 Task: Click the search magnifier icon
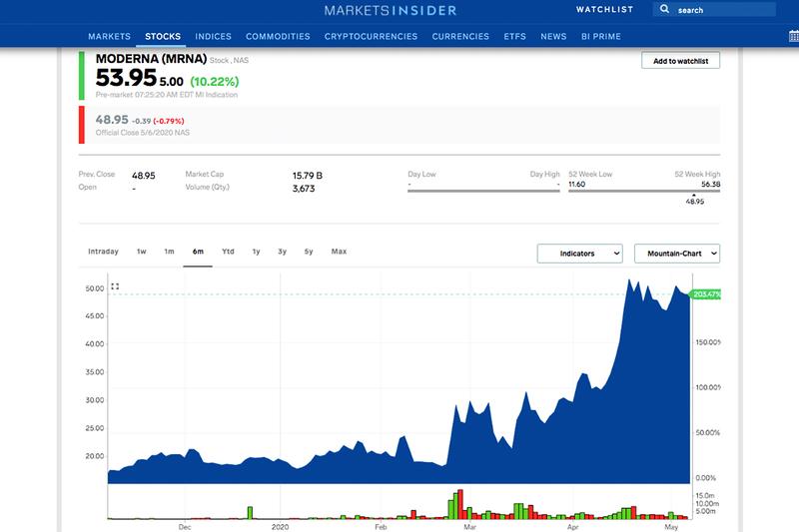[x=664, y=9]
